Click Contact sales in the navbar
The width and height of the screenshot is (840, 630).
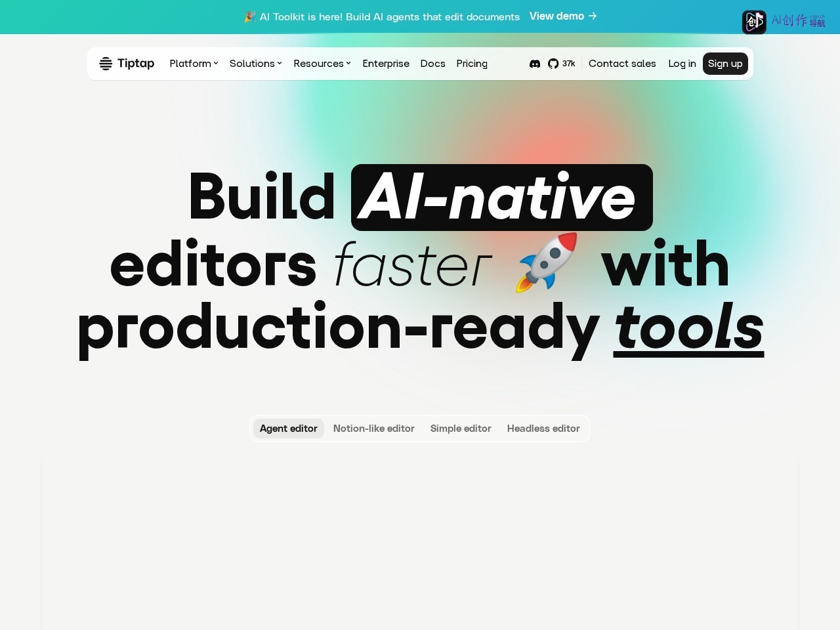pyautogui.click(x=622, y=64)
